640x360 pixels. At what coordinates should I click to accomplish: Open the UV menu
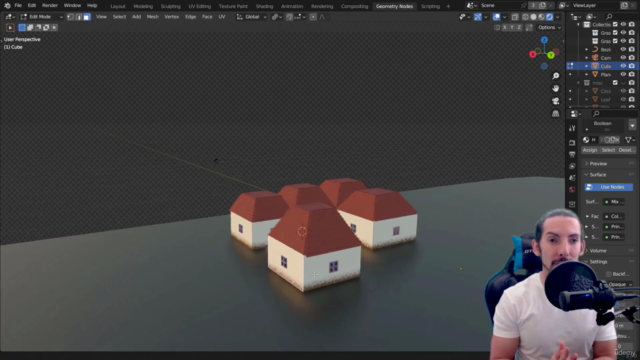[222, 17]
